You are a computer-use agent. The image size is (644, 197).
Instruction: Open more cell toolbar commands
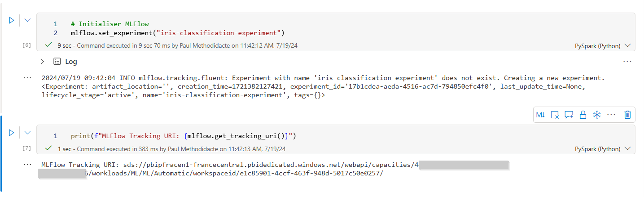pos(611,115)
